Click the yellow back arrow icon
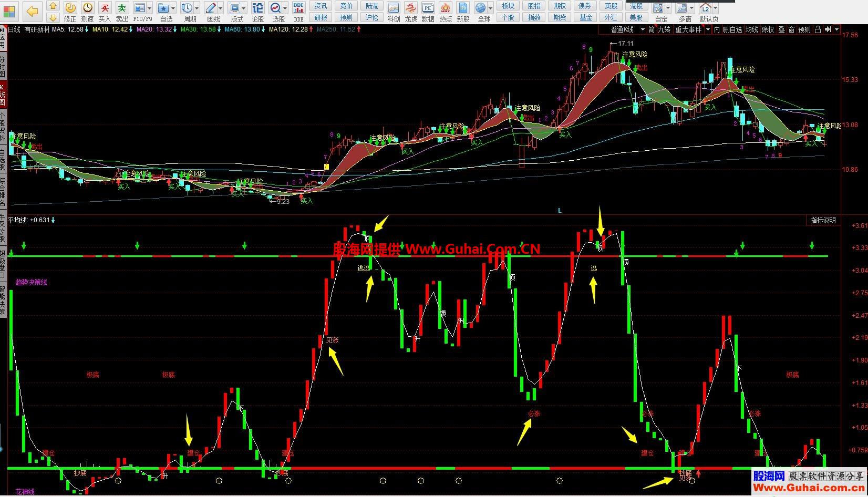The height and width of the screenshot is (497, 868). pyautogui.click(x=33, y=11)
